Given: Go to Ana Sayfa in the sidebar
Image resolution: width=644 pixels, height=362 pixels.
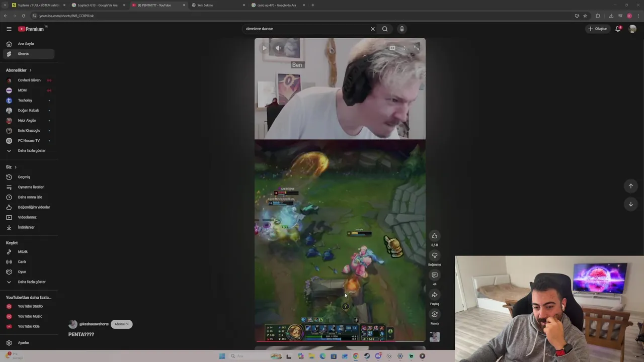Looking at the screenshot, I should point(29,44).
